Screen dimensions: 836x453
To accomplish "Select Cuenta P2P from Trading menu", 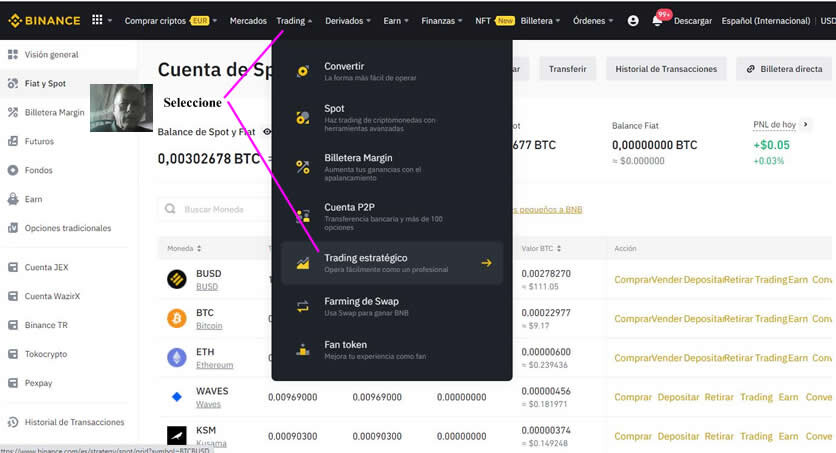I will coord(392,216).
